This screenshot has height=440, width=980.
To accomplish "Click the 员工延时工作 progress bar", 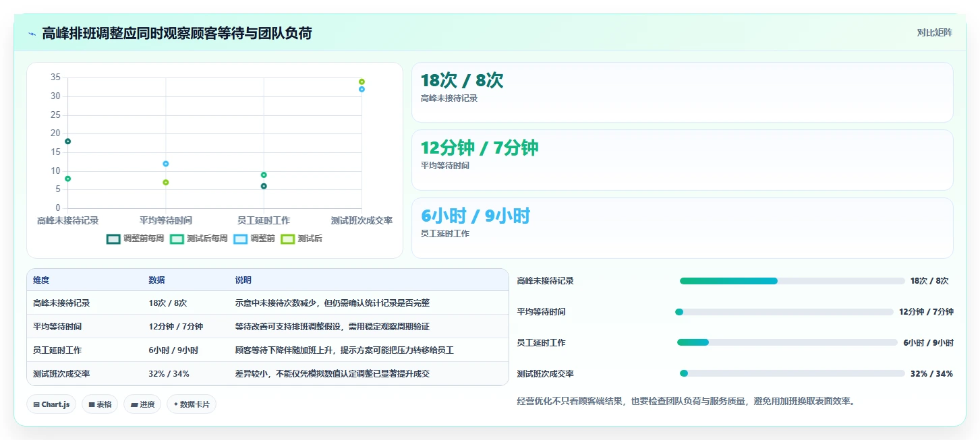I will (787, 342).
